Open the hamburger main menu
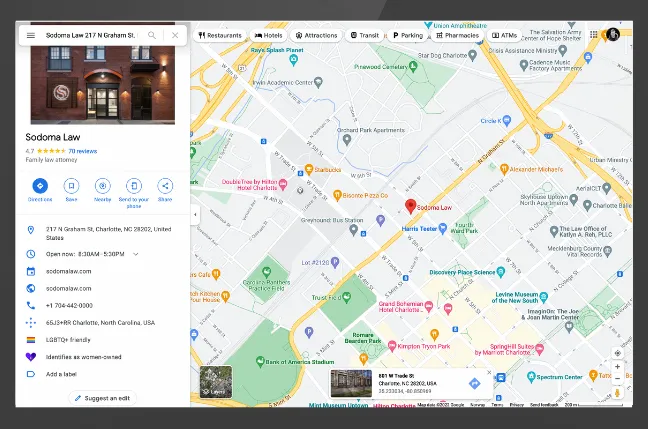Screen dimensions: 648x429 coord(31,35)
